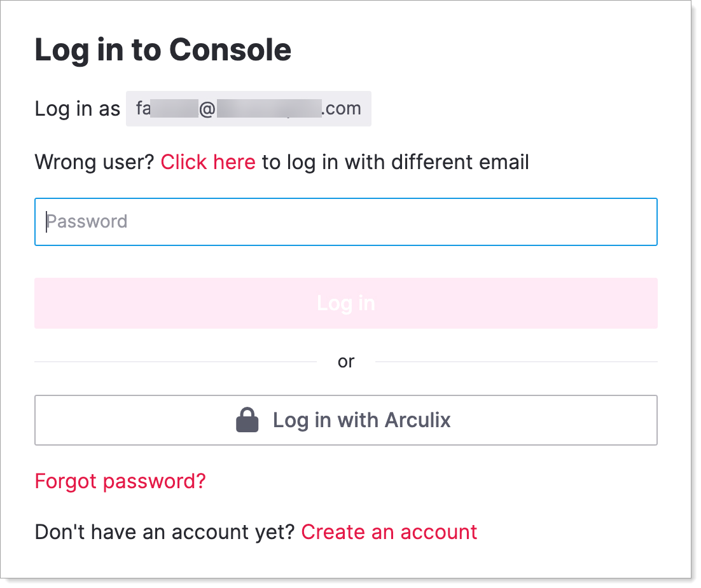
Task: Open the Forgot password? link
Action: (120, 481)
